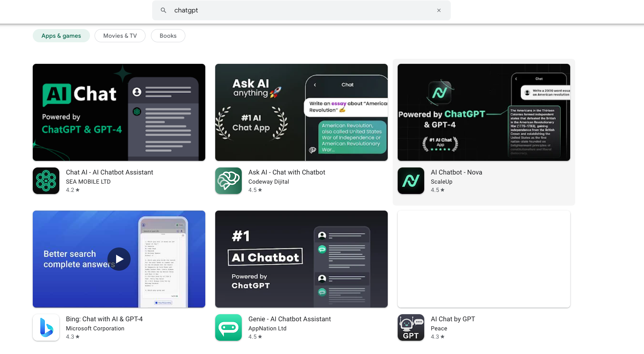This screenshot has width=644, height=354.
Task: Switch to the Books filter
Action: pos(168,36)
